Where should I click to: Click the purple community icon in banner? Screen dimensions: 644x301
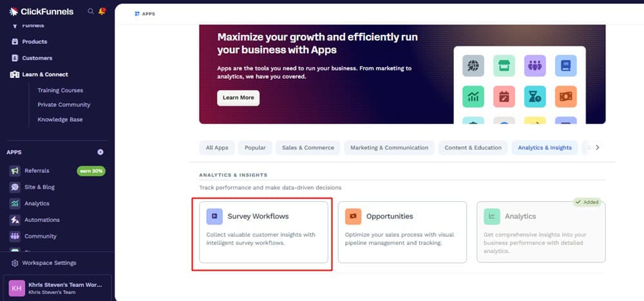535,66
